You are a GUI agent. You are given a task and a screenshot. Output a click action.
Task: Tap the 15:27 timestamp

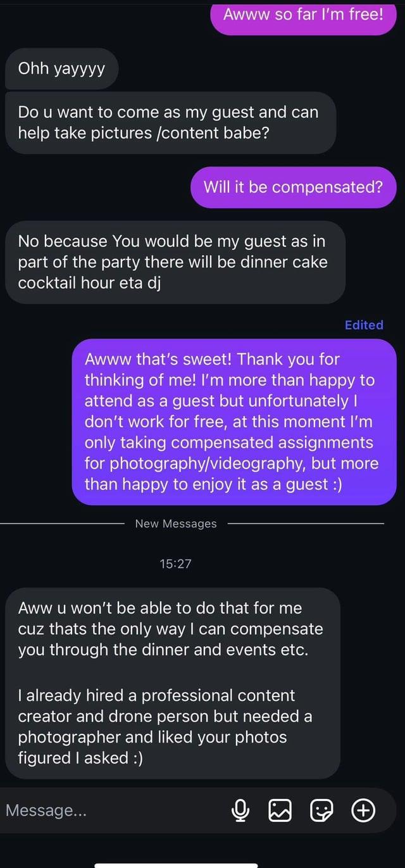175,563
